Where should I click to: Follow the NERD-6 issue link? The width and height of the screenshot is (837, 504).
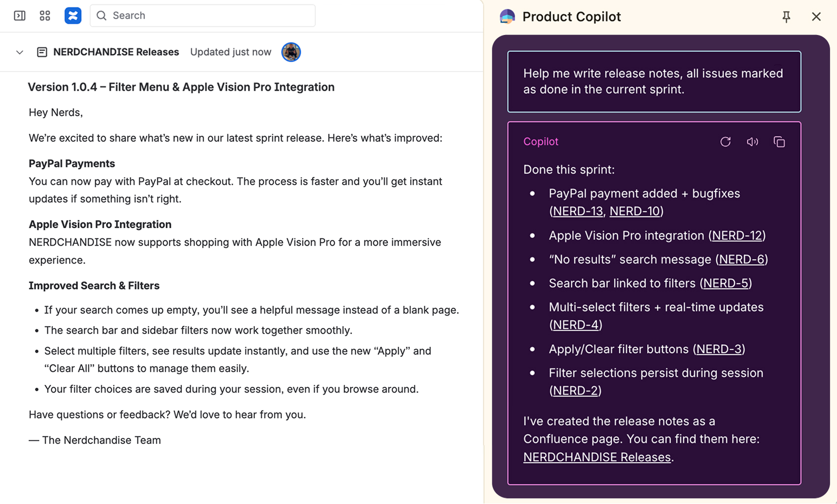click(x=741, y=260)
